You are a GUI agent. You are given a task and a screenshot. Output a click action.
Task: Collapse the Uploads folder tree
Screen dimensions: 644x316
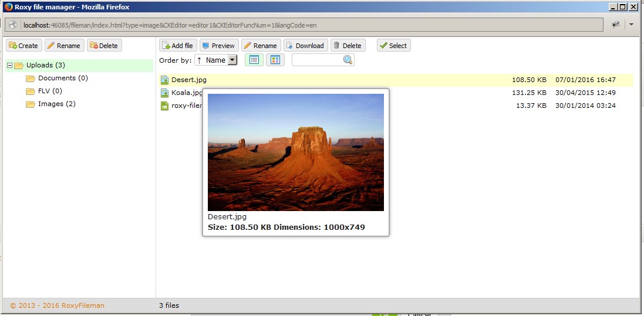coord(10,65)
